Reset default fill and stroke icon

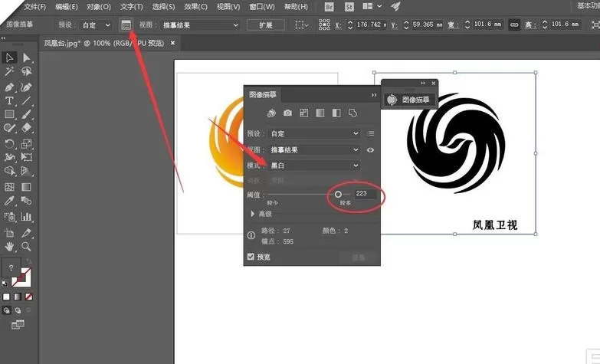pos(5,284)
